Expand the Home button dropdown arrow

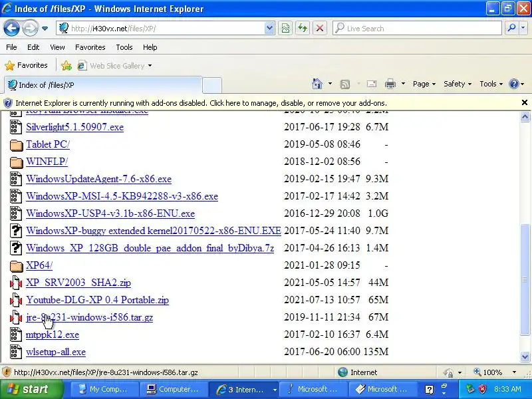[330, 84]
